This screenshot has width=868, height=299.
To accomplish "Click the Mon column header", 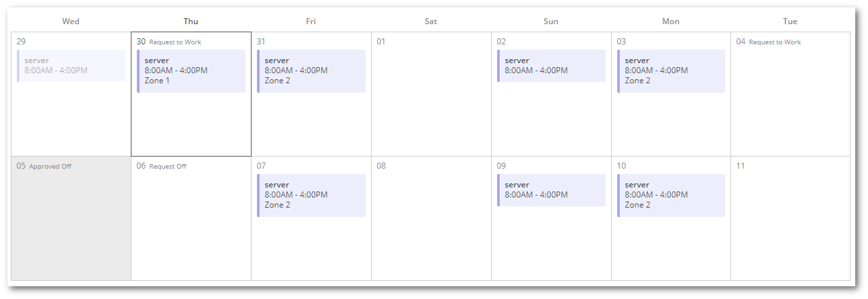I will pos(671,22).
